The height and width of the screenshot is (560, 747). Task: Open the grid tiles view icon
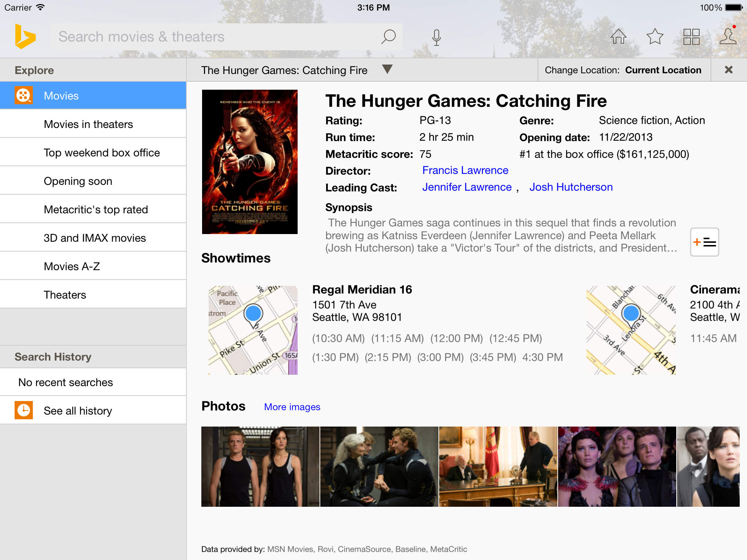(x=691, y=37)
